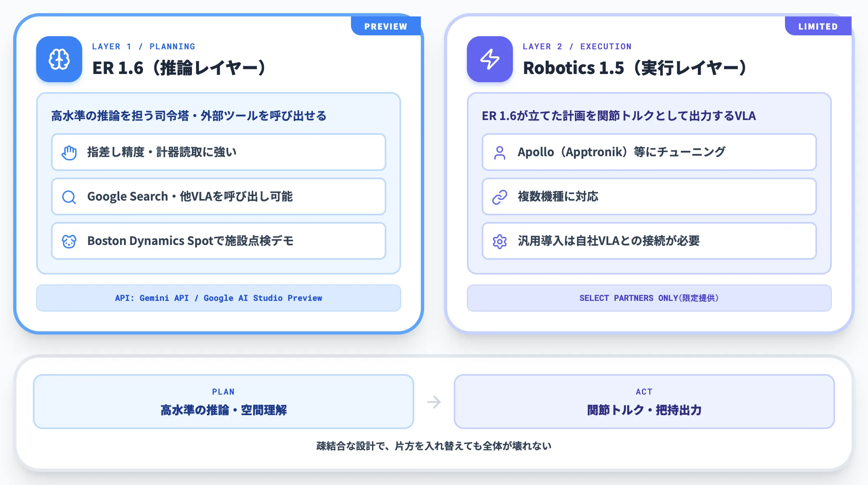Click the Boston Dynamics Spotで施設点検デモ row
The width and height of the screenshot is (868, 485).
(x=219, y=241)
